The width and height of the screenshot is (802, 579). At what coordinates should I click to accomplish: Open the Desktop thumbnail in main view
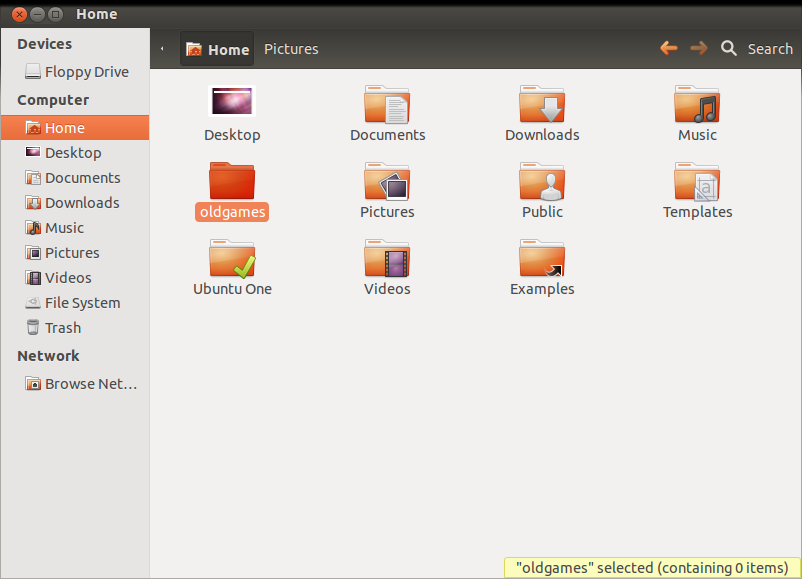point(232,102)
